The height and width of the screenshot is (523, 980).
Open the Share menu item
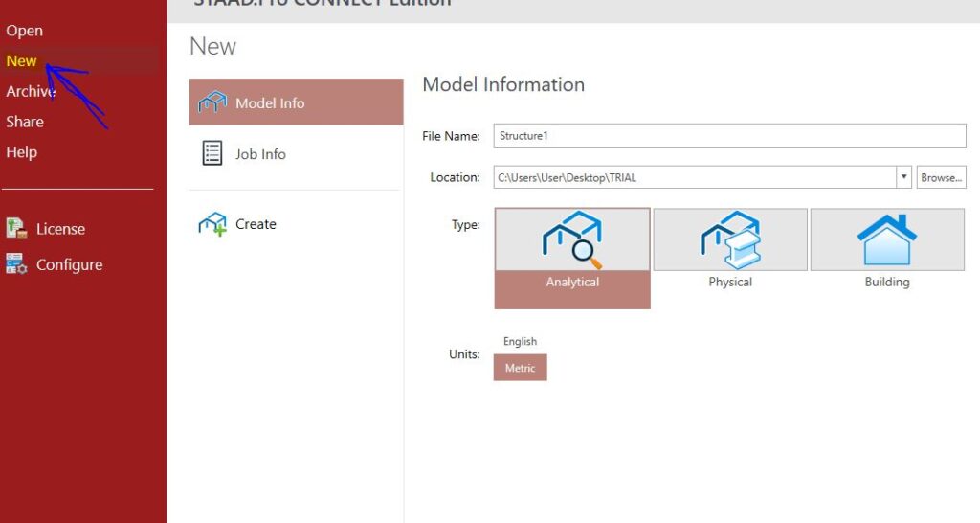coord(25,122)
